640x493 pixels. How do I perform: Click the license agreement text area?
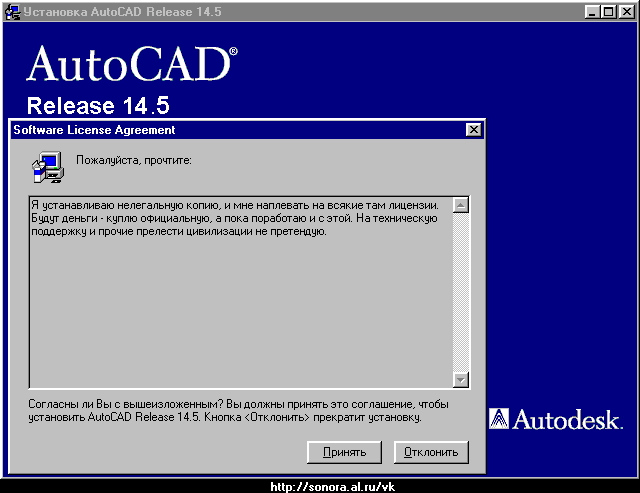(241, 292)
